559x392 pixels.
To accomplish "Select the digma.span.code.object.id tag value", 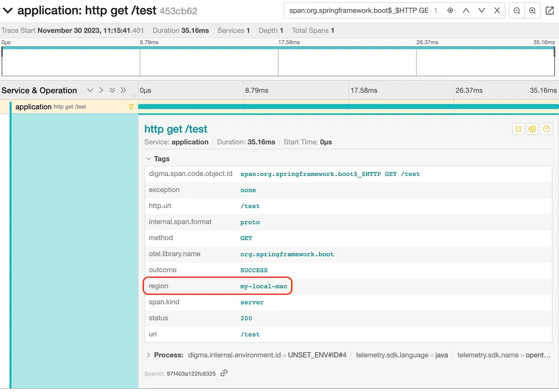I will [331, 174].
